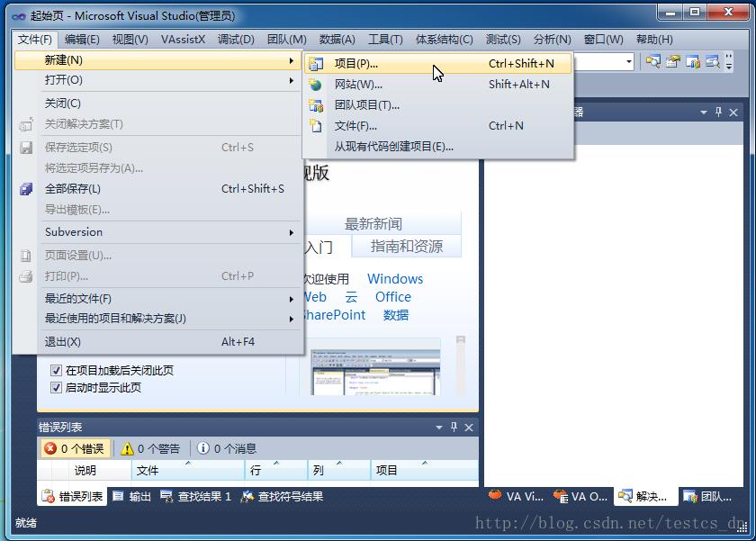Open the VAssistX menu
Viewport: 756px width, 541px height.
click(183, 40)
